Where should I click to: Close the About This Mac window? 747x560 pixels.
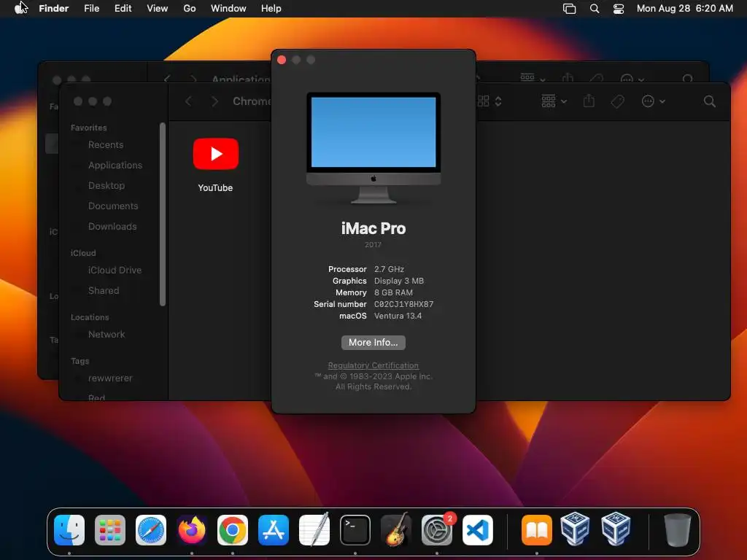[282, 60]
